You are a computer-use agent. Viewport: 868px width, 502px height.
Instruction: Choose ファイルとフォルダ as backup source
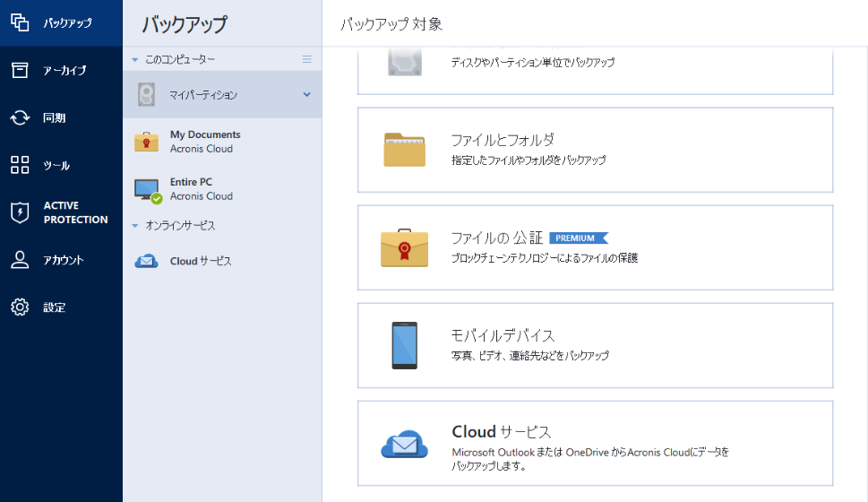pos(595,150)
